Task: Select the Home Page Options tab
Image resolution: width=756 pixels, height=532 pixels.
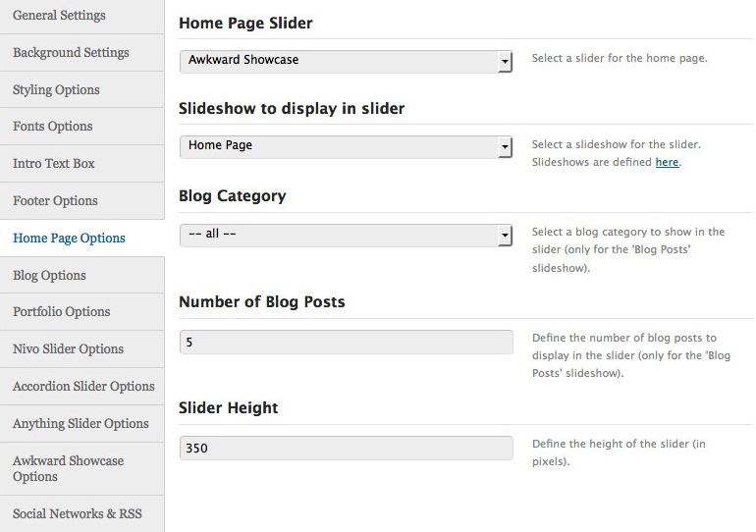Action: 81,239
